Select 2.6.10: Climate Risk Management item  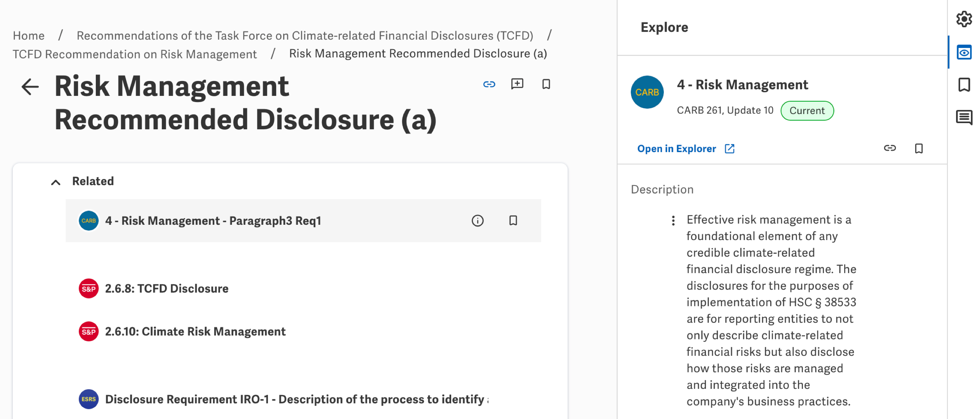195,331
